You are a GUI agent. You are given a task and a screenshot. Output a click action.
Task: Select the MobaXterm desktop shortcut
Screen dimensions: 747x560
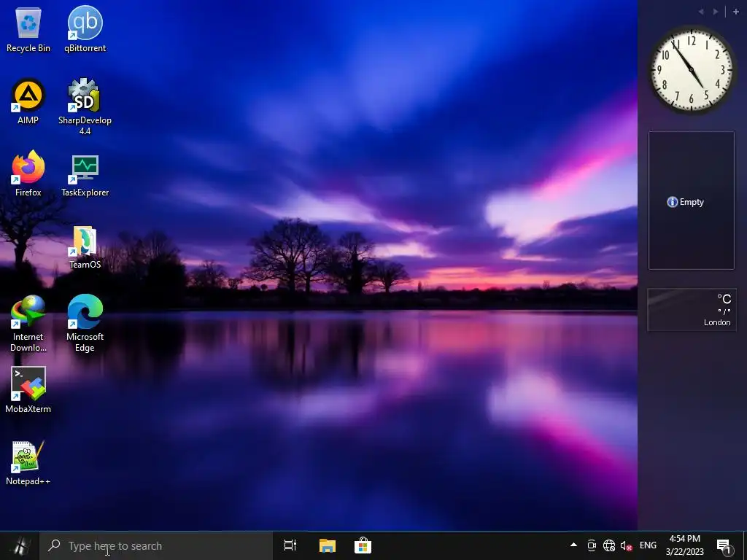(28, 390)
